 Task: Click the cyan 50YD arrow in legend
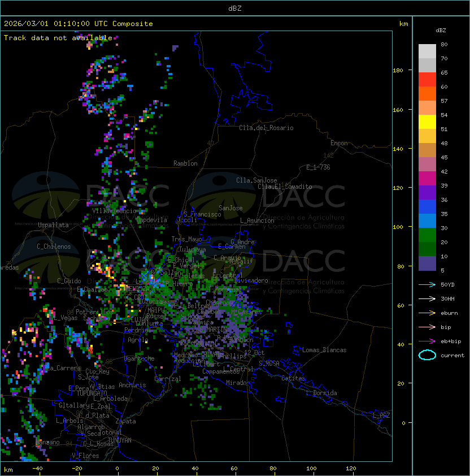point(427,284)
